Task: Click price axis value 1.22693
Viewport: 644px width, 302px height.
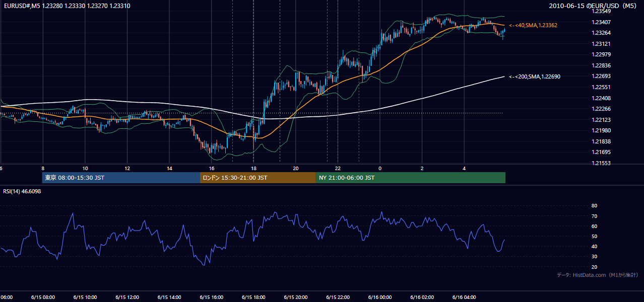Action: pos(601,76)
